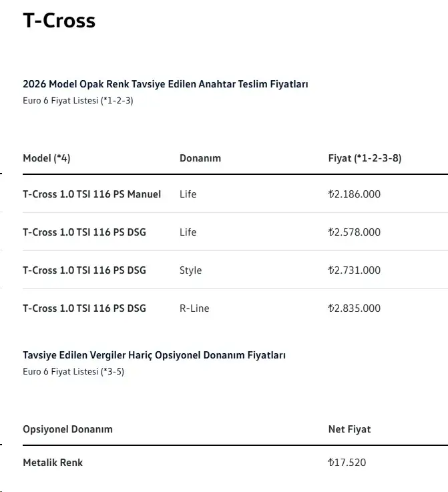Image resolution: width=448 pixels, height=492 pixels.
Task: Click the Fiyat (*1-2-3-8) column header
Action: click(x=365, y=158)
